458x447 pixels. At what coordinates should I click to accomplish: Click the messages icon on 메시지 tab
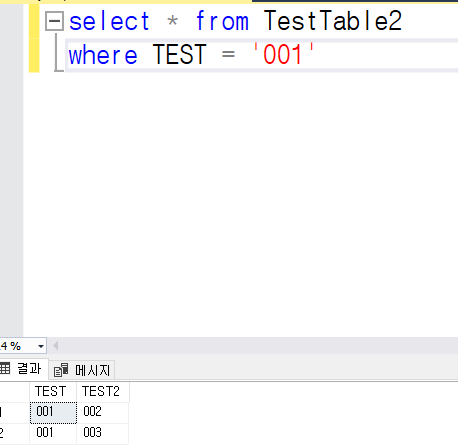pyautogui.click(x=61, y=370)
